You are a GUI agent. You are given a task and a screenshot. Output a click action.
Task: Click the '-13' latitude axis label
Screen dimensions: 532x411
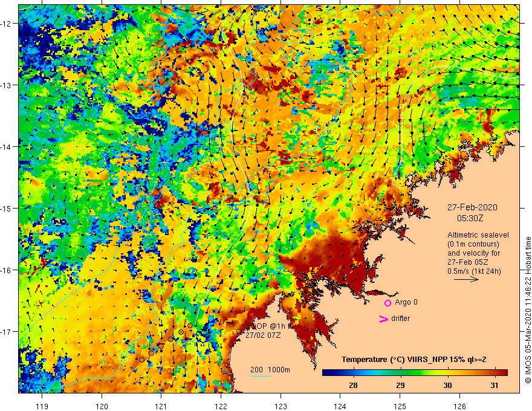click(x=6, y=85)
